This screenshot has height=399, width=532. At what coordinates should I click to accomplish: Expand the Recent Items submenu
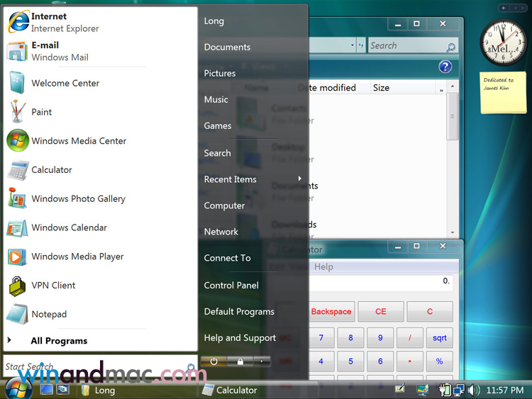tap(252, 179)
